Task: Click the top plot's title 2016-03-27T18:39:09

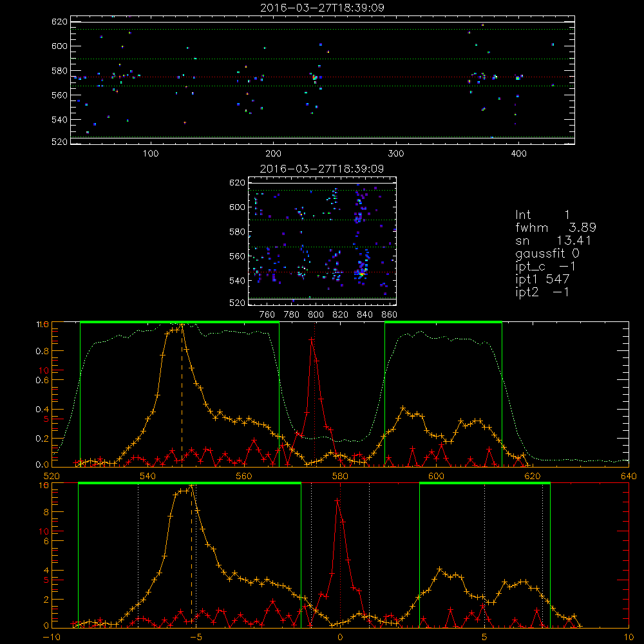Action: (x=322, y=8)
